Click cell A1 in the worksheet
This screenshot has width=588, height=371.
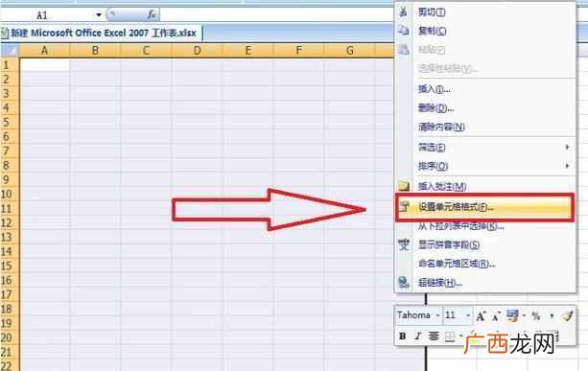click(44, 65)
